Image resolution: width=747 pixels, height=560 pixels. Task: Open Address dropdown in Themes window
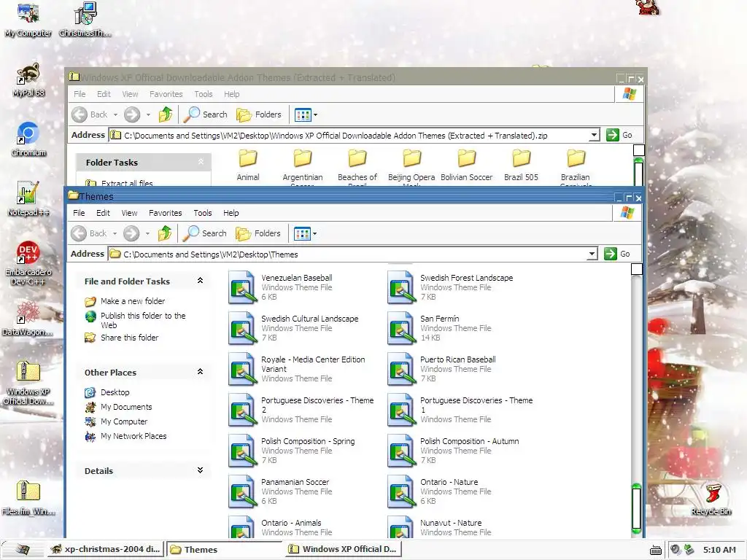592,254
